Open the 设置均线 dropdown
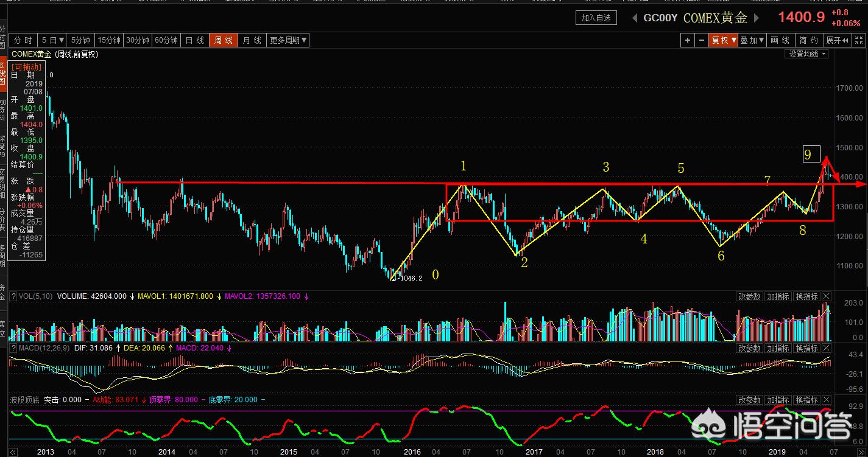This screenshot has width=868, height=457. [x=807, y=54]
